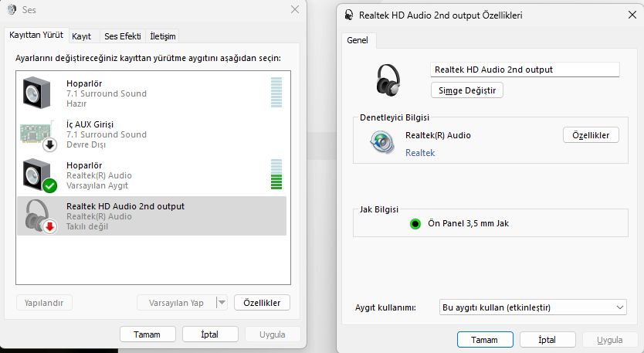The image size is (644, 353).
Task: Click the Yapılandır button
Action: click(x=44, y=303)
